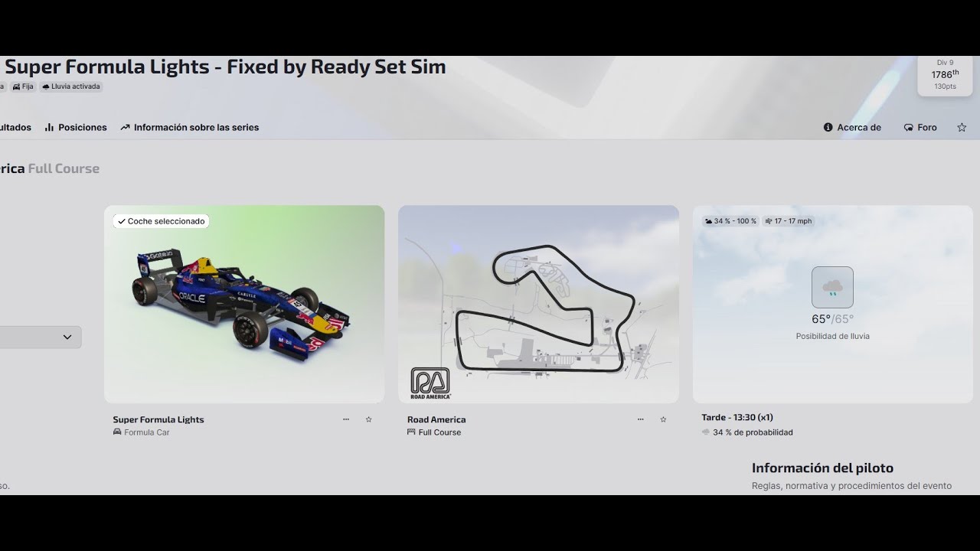Open Información sobre las series tab
This screenshot has width=980, height=551.
pyautogui.click(x=190, y=128)
